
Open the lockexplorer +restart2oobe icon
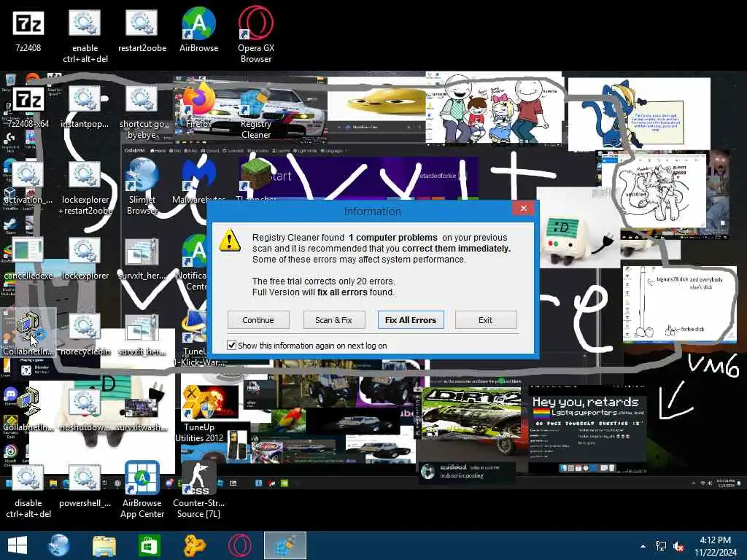click(85, 188)
